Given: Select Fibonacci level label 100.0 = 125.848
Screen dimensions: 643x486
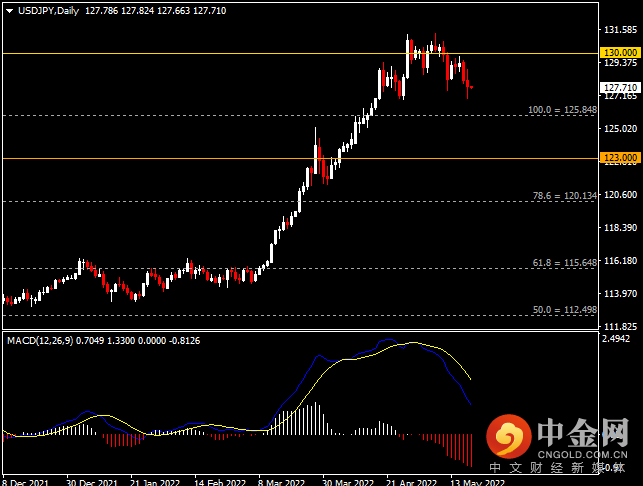Looking at the screenshot, I should coord(562,110).
